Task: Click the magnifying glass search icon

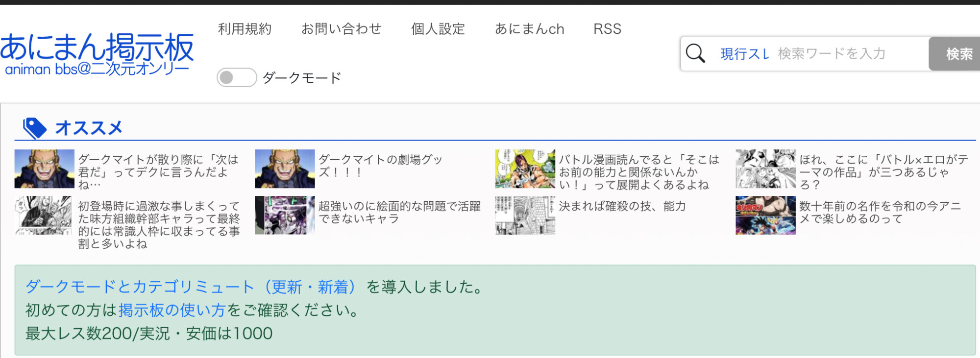Action: point(695,53)
